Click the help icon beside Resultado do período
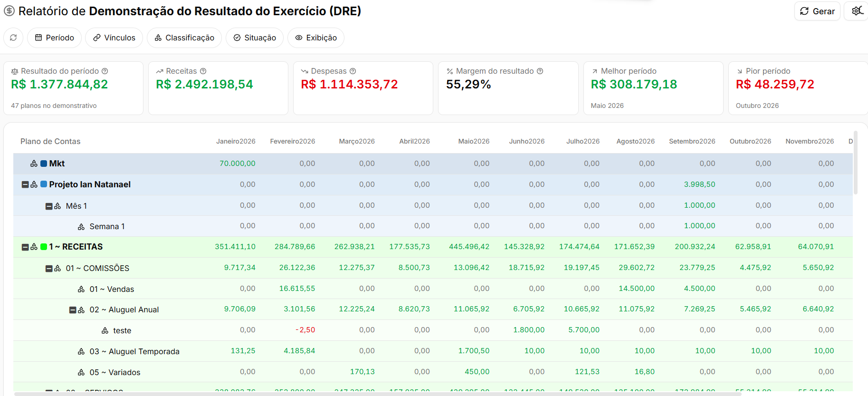This screenshot has width=868, height=396. point(105,71)
